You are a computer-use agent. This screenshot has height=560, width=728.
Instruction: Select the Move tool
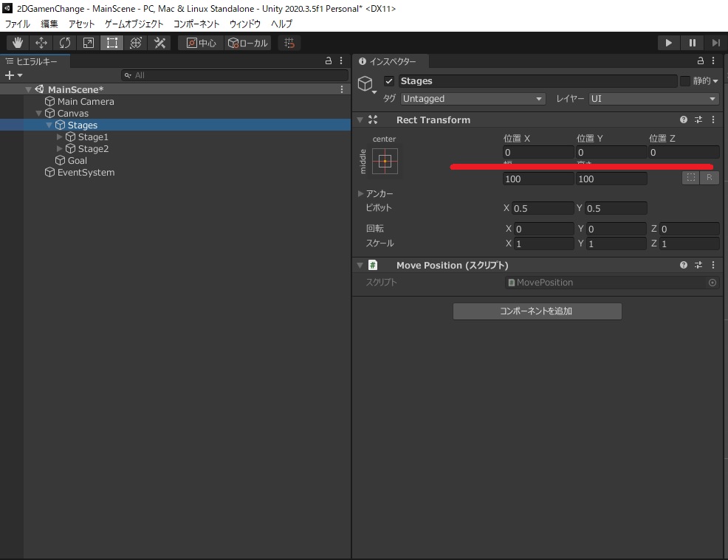41,43
